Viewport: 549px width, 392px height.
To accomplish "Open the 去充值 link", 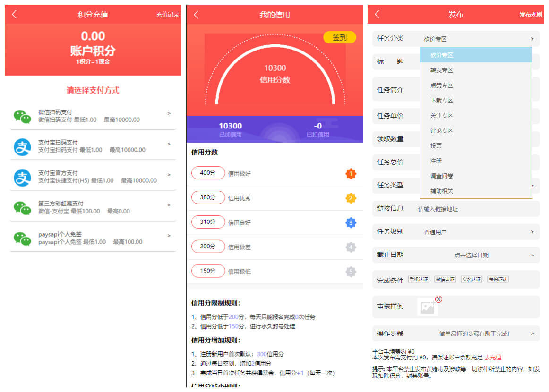I will (x=493, y=358).
